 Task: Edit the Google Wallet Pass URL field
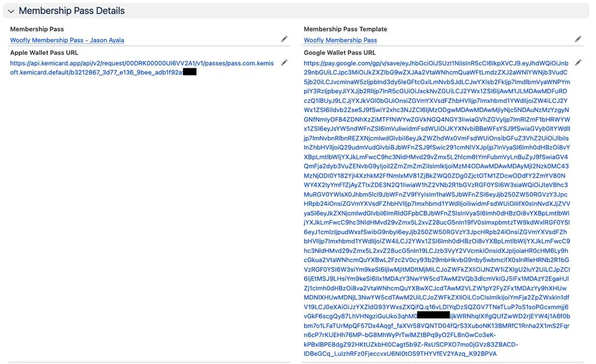(x=578, y=63)
